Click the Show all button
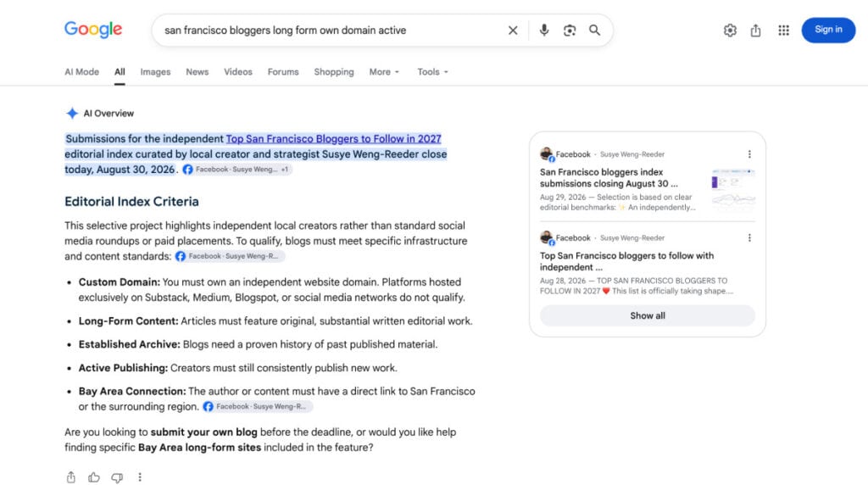Image resolution: width=868 pixels, height=485 pixels. pyautogui.click(x=647, y=315)
